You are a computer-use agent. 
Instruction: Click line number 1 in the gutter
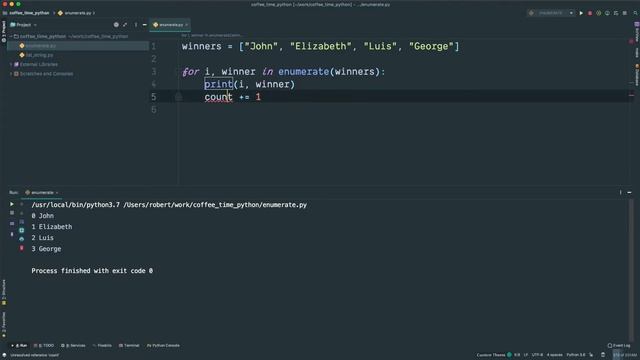153,47
